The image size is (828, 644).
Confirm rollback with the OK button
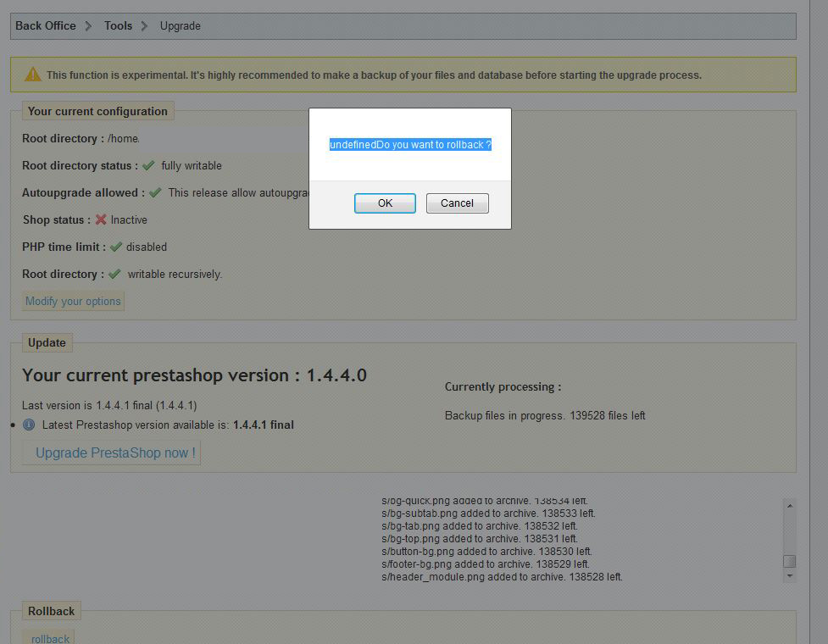point(385,203)
